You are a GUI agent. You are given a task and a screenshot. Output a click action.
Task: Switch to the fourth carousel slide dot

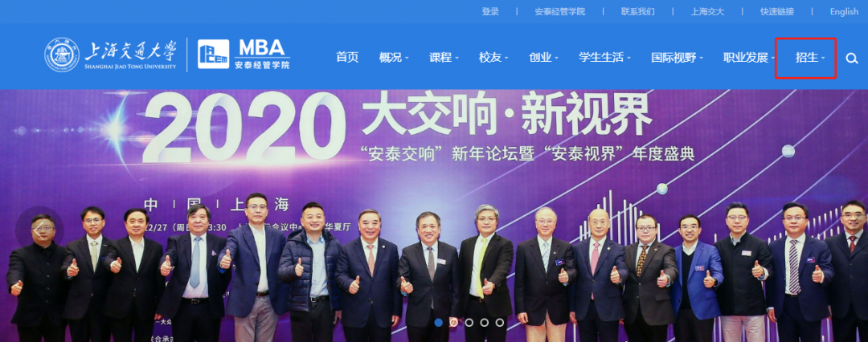[485, 322]
